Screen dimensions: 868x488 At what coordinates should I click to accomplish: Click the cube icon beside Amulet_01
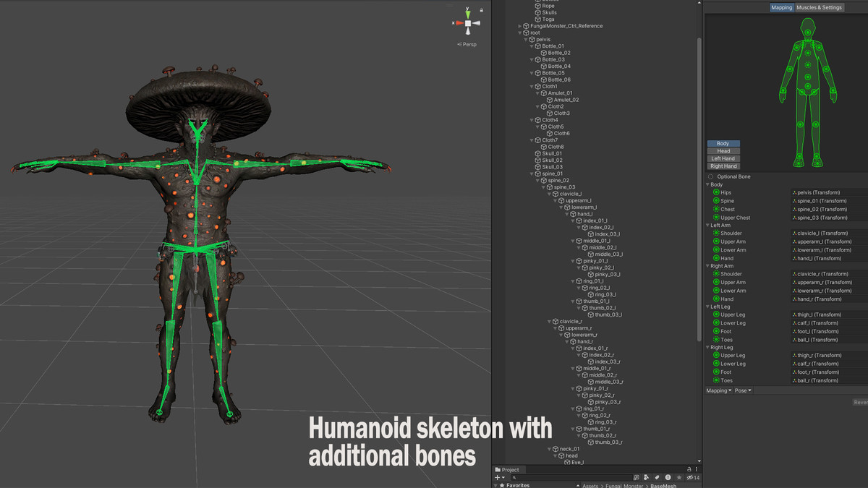(x=543, y=93)
